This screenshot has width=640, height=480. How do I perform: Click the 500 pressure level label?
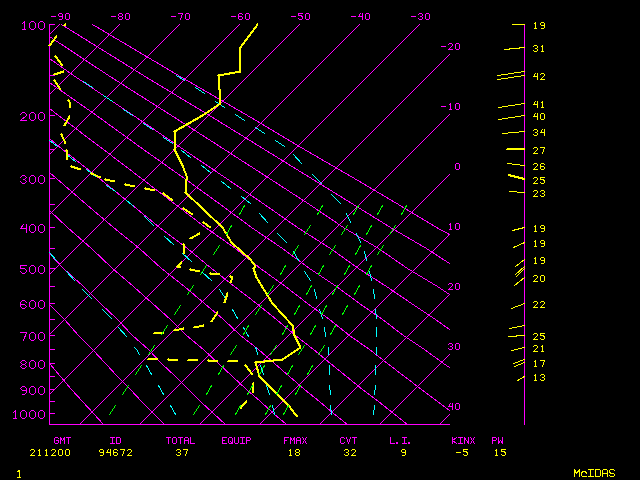coord(33,269)
